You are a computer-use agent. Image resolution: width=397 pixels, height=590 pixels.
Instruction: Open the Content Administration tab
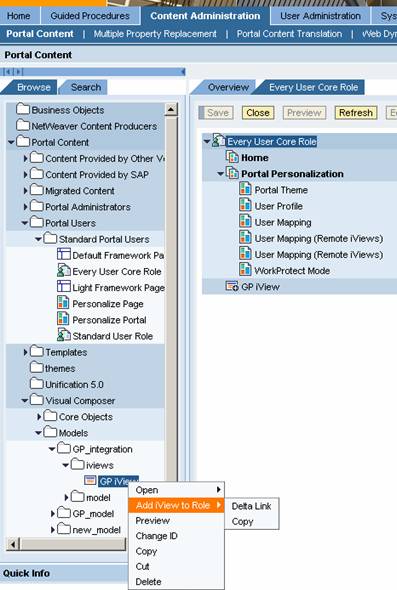pos(205,16)
